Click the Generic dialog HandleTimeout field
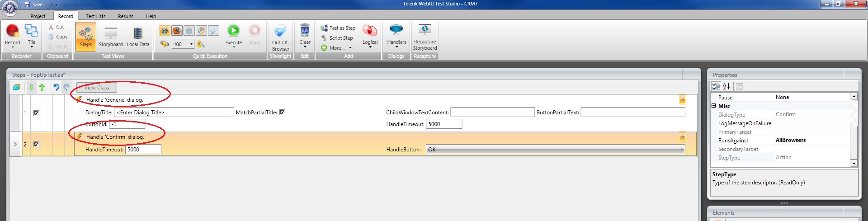868x221 pixels. pyautogui.click(x=443, y=124)
